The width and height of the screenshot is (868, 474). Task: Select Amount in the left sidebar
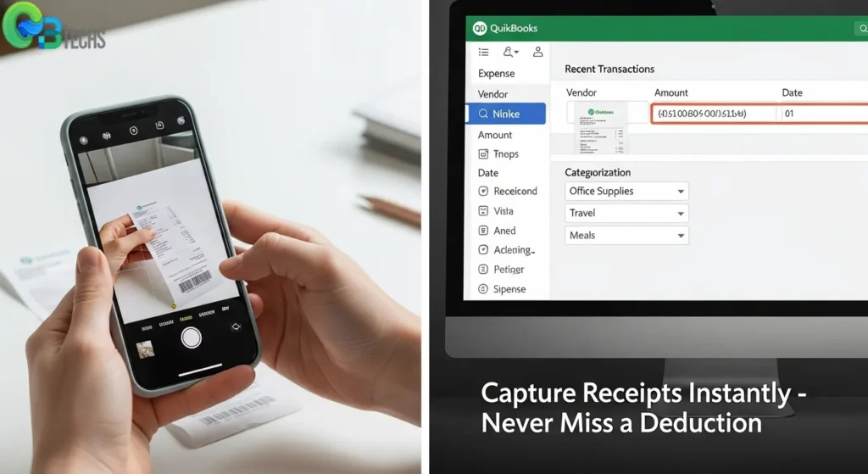tap(495, 135)
